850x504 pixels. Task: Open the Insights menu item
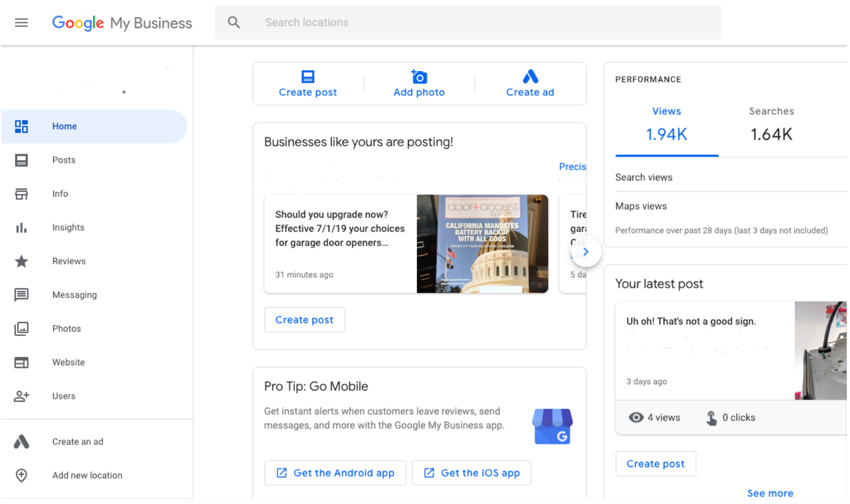pyautogui.click(x=94, y=228)
